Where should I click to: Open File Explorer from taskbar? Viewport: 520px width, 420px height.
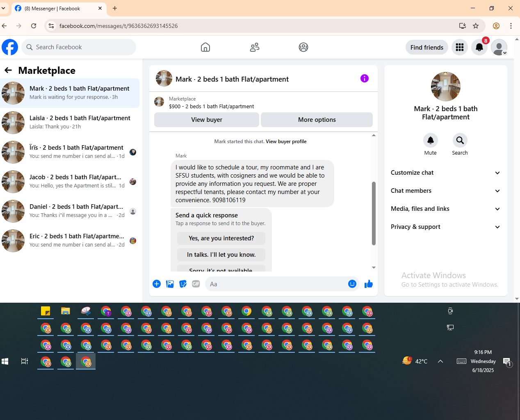click(x=66, y=311)
